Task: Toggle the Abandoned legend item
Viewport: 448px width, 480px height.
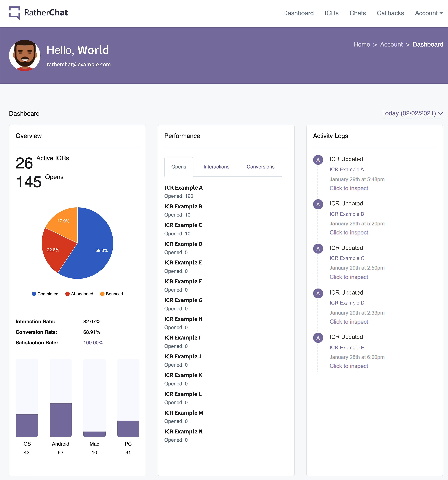Action: 79,294
